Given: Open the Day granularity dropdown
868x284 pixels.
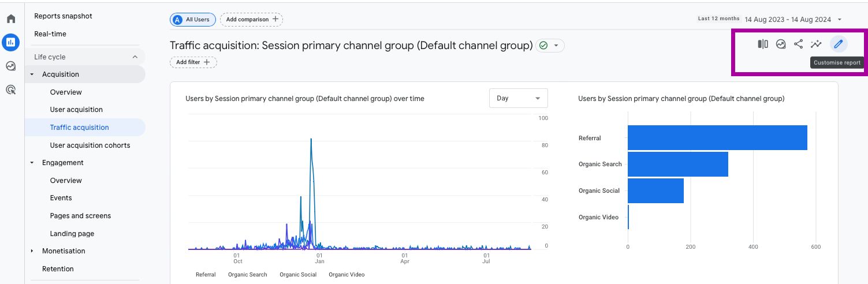Looking at the screenshot, I should click(x=518, y=98).
